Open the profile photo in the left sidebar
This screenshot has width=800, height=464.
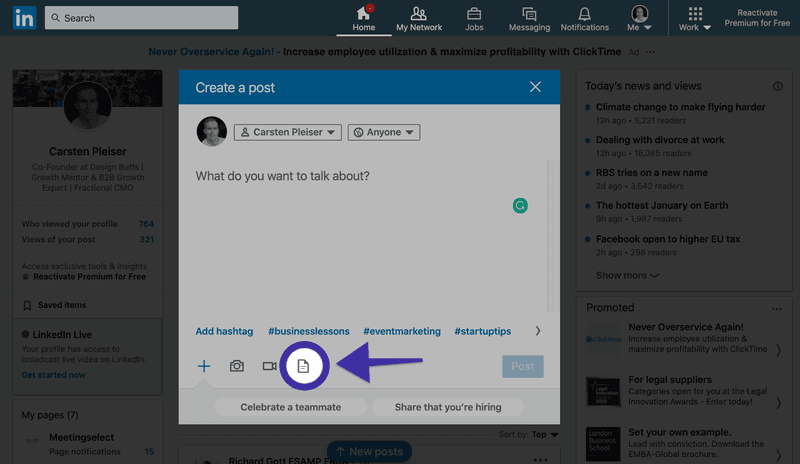pos(88,105)
